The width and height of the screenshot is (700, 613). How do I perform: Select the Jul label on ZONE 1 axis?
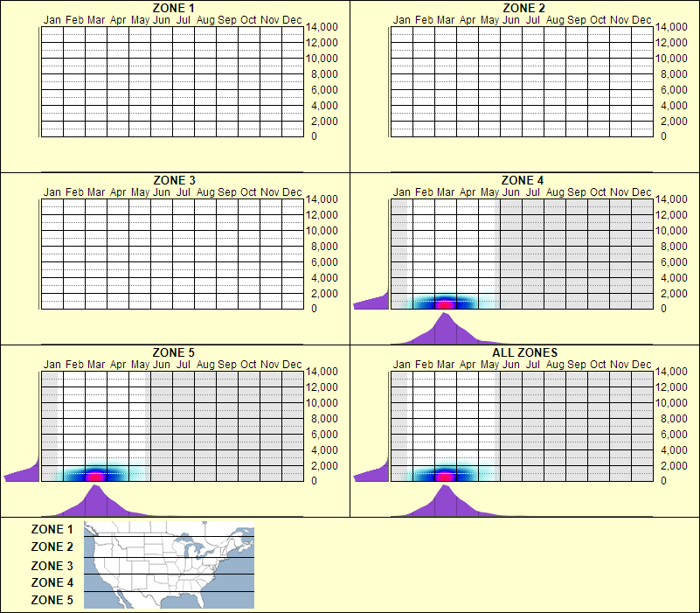[184, 19]
